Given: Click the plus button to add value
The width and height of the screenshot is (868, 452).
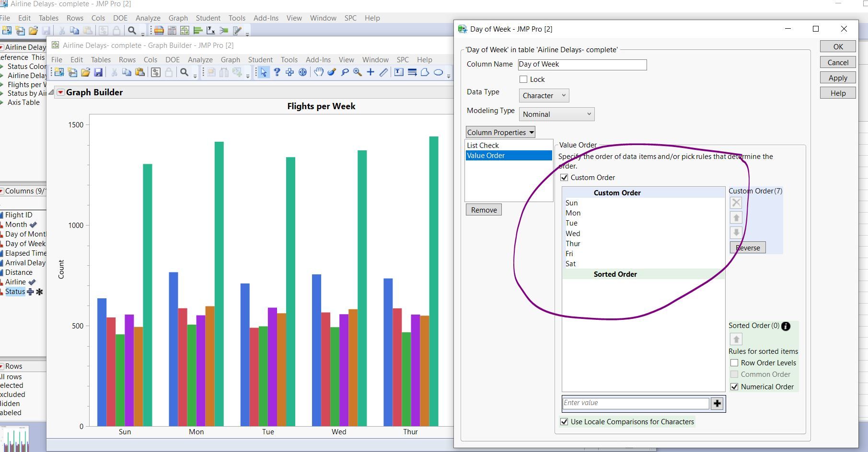Looking at the screenshot, I should click(x=717, y=404).
